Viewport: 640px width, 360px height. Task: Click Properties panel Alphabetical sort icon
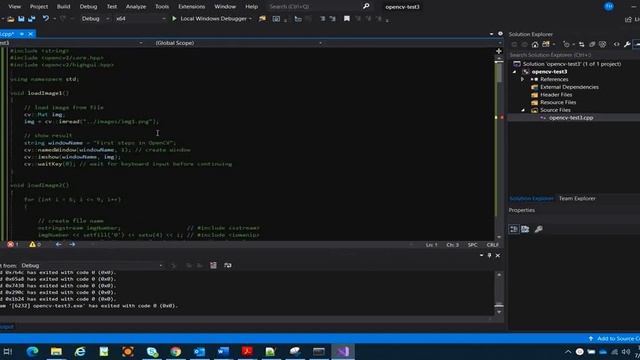coord(525,229)
